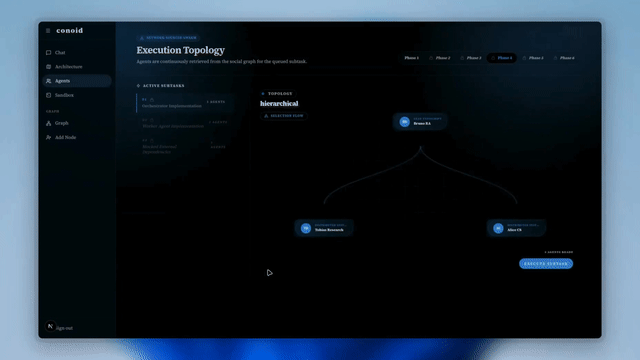Click the Alice CS avatar circle
The width and height of the screenshot is (640, 360).
tap(498, 228)
